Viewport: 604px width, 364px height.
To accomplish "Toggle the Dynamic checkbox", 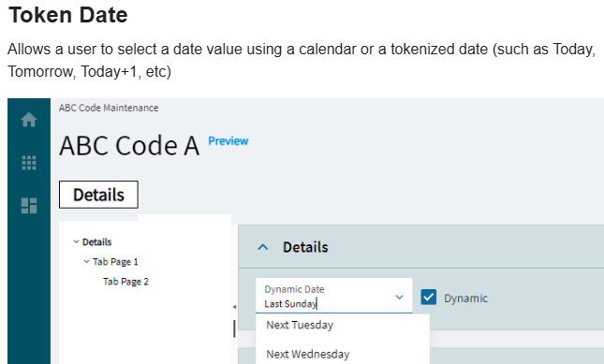I will pyautogui.click(x=428, y=298).
